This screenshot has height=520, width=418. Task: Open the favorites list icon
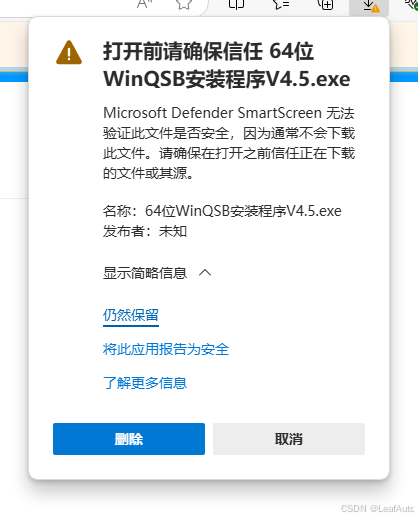point(281,4)
